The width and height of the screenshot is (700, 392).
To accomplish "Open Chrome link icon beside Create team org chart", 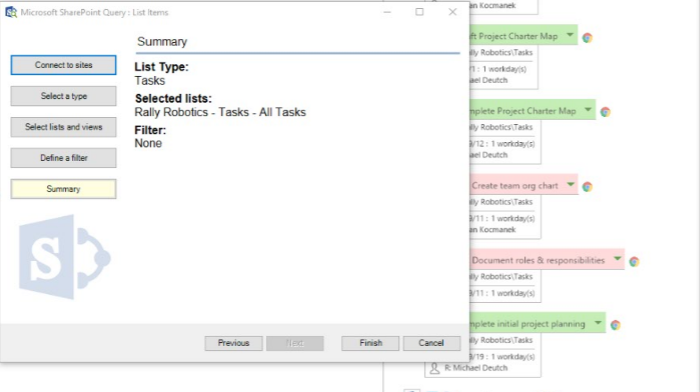I will 588,187.
